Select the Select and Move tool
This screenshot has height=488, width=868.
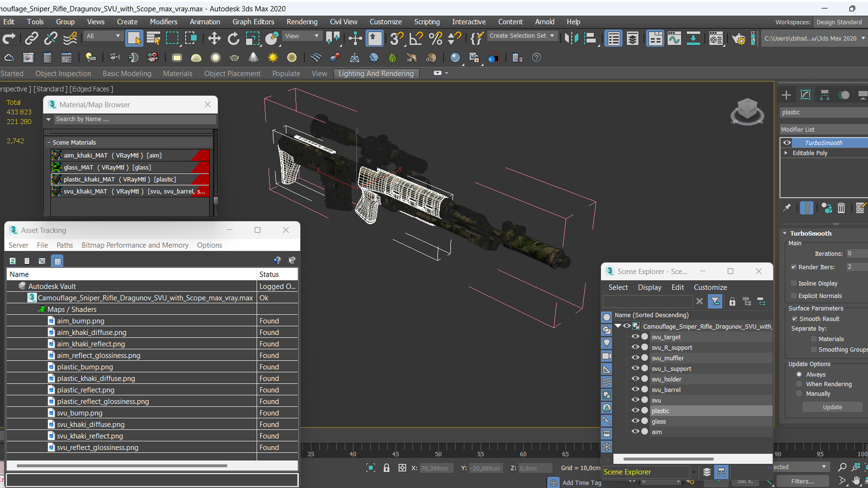[x=214, y=38]
